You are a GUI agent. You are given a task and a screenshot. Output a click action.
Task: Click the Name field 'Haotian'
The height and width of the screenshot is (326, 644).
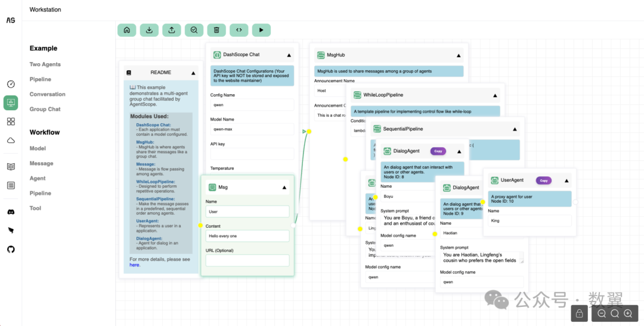tap(482, 233)
